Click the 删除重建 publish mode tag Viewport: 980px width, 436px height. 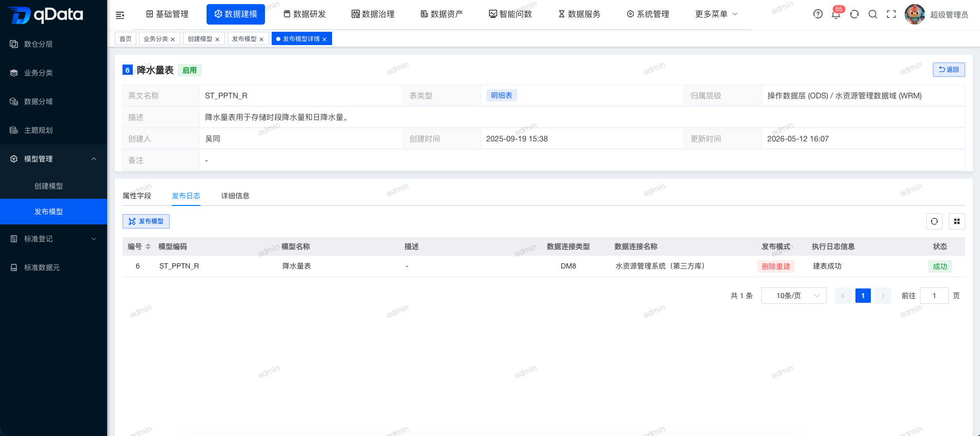(776, 266)
